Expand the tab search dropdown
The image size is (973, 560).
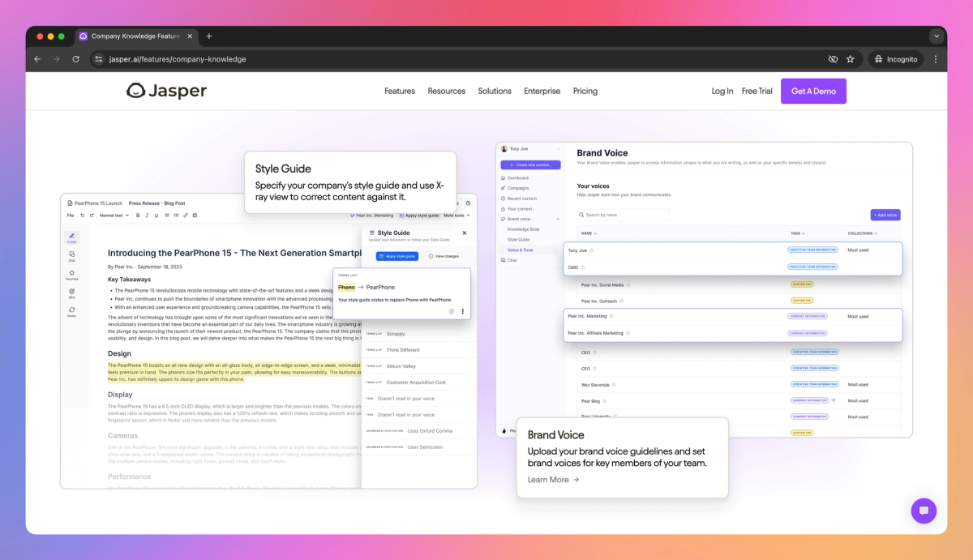point(937,36)
